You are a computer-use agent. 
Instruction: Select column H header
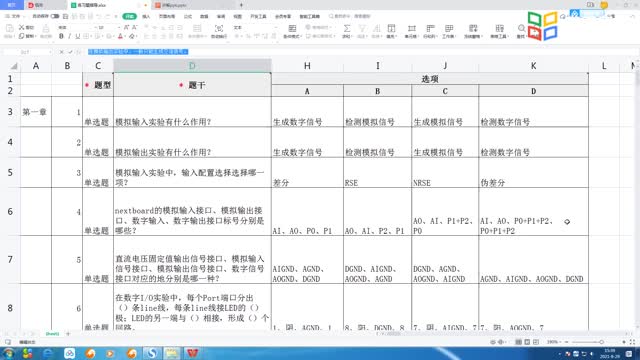pyautogui.click(x=307, y=66)
